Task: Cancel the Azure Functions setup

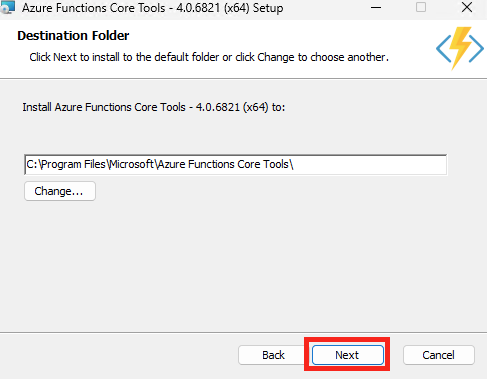Action: click(x=439, y=355)
